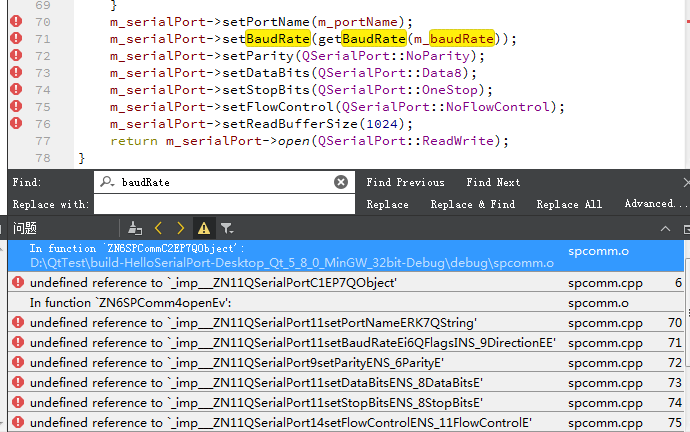Click the error marker on line 70
The width and height of the screenshot is (690, 432).
coord(16,21)
